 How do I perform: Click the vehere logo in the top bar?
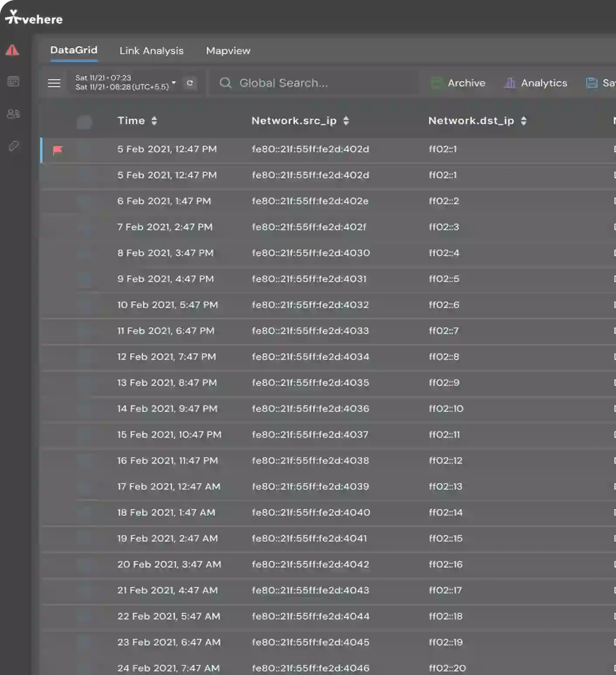[x=34, y=18]
